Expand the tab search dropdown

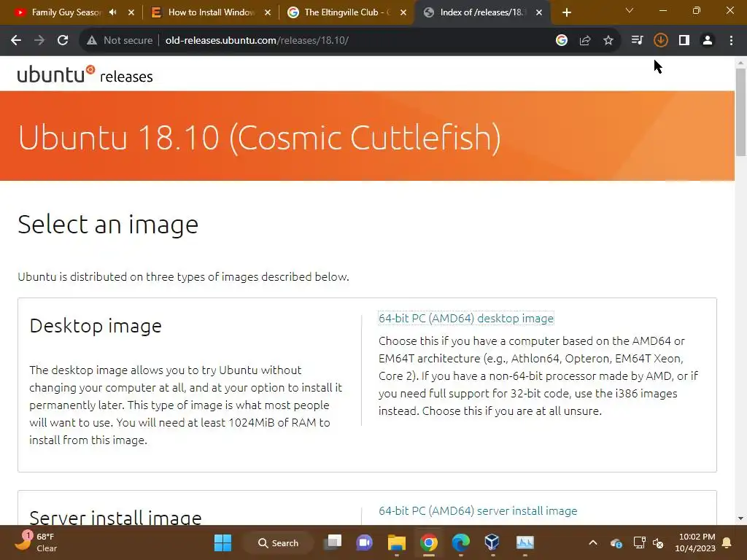630,10
